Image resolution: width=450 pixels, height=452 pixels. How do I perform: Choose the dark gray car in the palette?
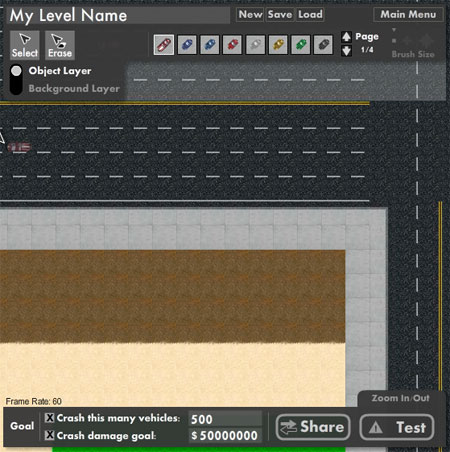click(x=323, y=44)
